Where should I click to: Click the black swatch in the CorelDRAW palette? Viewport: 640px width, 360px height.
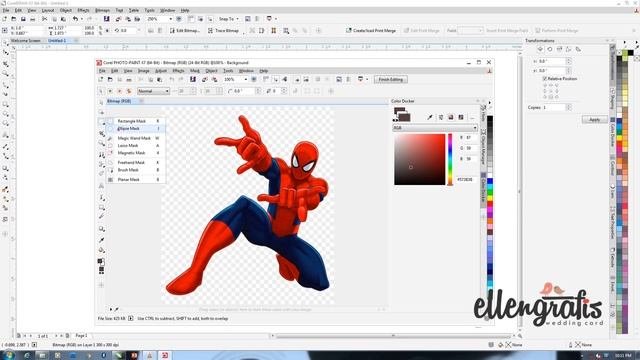coord(631,53)
